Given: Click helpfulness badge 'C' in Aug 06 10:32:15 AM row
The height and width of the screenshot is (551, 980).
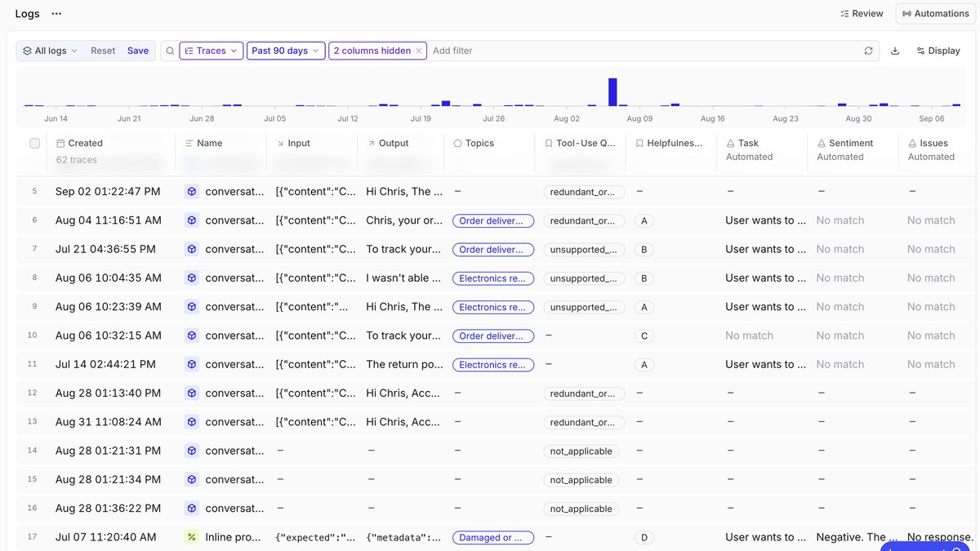Looking at the screenshot, I should click(644, 335).
